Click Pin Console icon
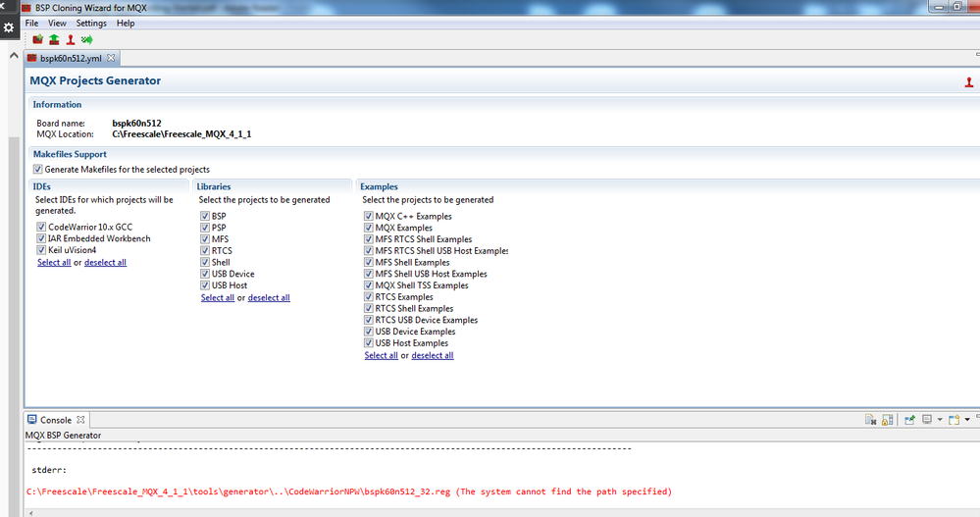 click(x=910, y=420)
